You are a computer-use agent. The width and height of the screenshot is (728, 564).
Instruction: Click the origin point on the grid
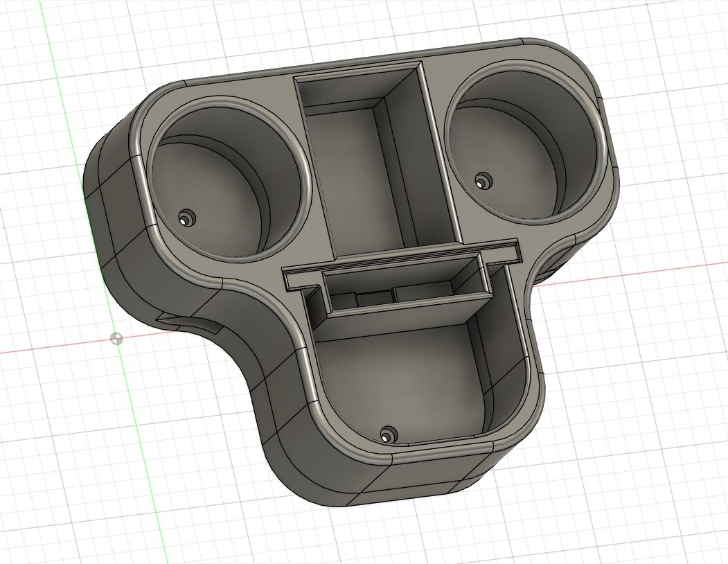pos(116,338)
